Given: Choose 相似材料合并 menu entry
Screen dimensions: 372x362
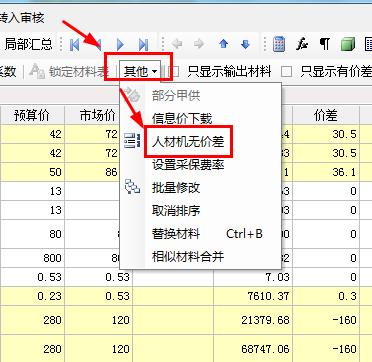Looking at the screenshot, I should click(x=201, y=257).
